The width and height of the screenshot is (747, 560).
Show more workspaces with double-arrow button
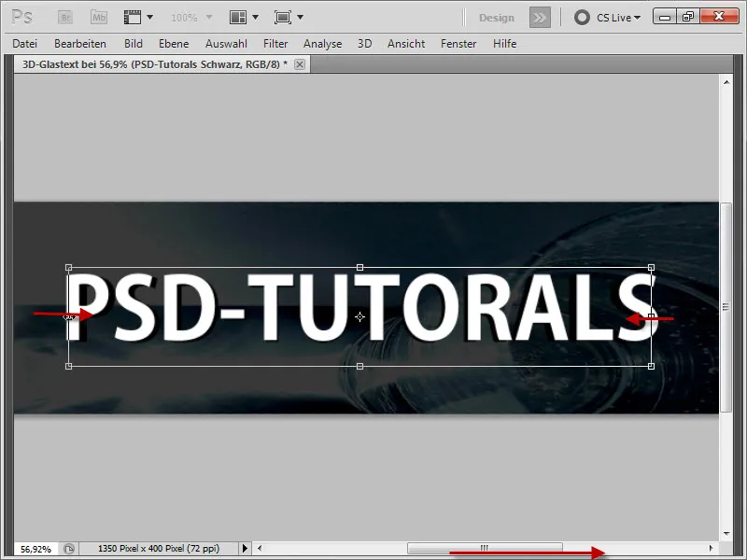click(540, 18)
